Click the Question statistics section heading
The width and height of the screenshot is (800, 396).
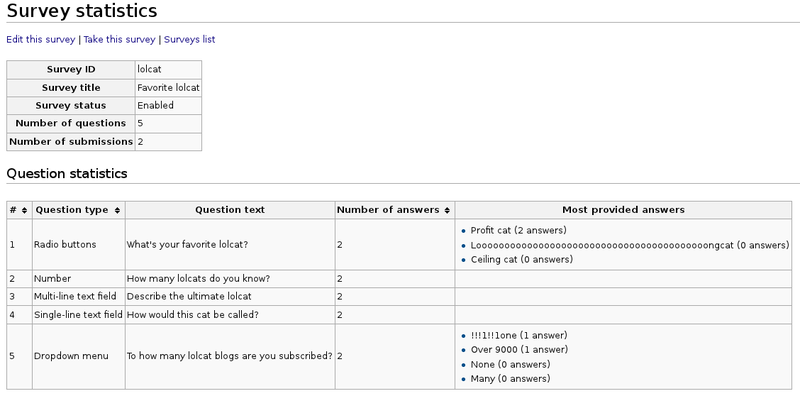67,174
